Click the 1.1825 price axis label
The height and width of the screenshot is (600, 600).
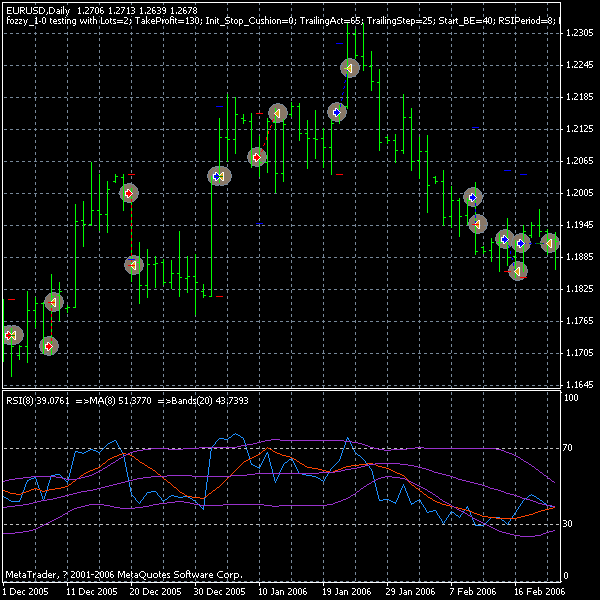pos(579,289)
